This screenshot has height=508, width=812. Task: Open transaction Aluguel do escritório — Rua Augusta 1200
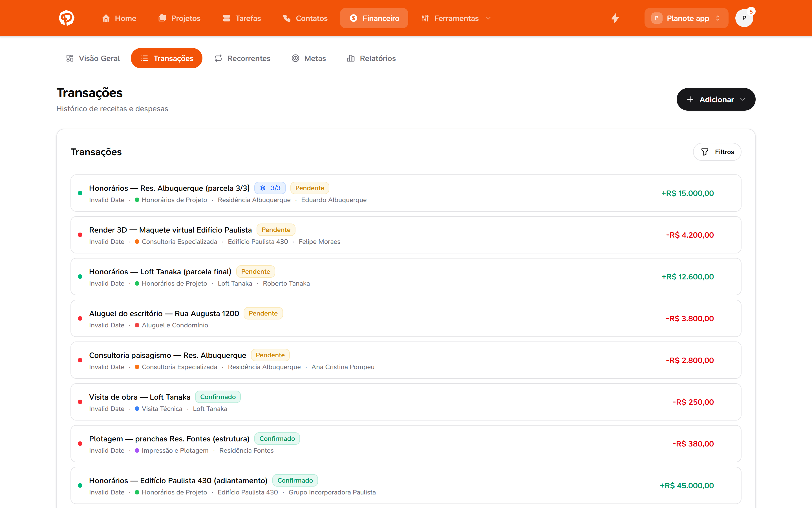click(x=406, y=318)
